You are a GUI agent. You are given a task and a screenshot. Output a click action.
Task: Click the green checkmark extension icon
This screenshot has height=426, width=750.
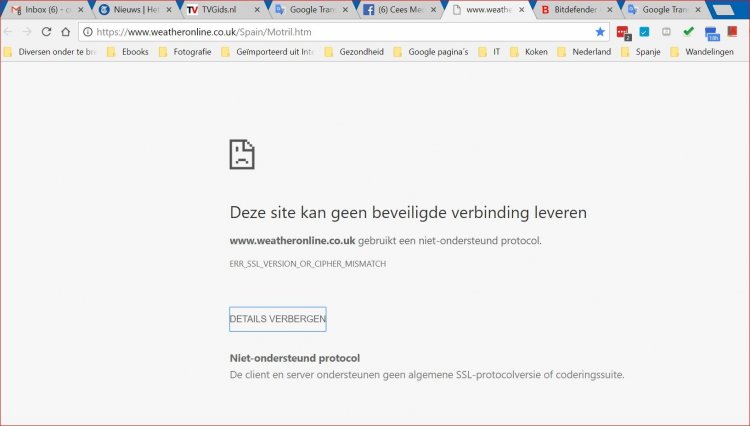[x=688, y=32]
